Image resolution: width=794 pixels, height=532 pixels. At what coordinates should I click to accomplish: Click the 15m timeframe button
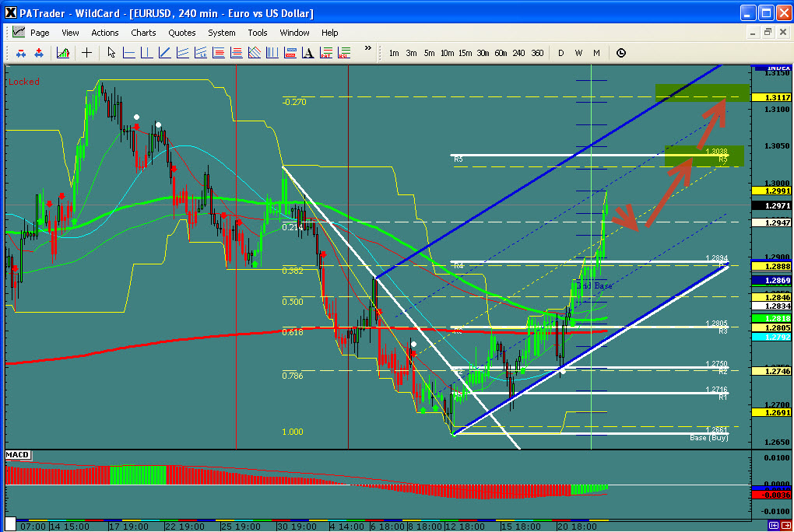point(465,53)
